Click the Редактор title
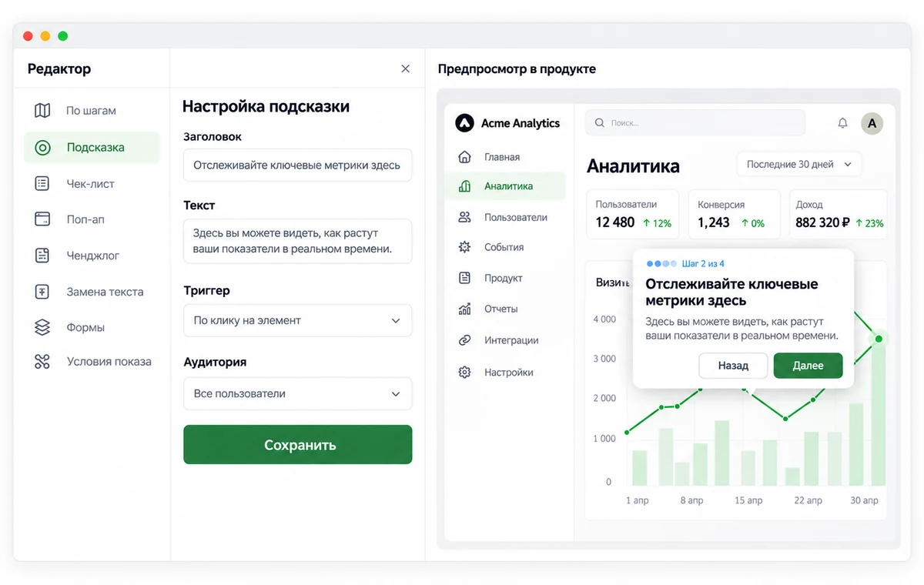This screenshot has height=585, width=924. (59, 69)
